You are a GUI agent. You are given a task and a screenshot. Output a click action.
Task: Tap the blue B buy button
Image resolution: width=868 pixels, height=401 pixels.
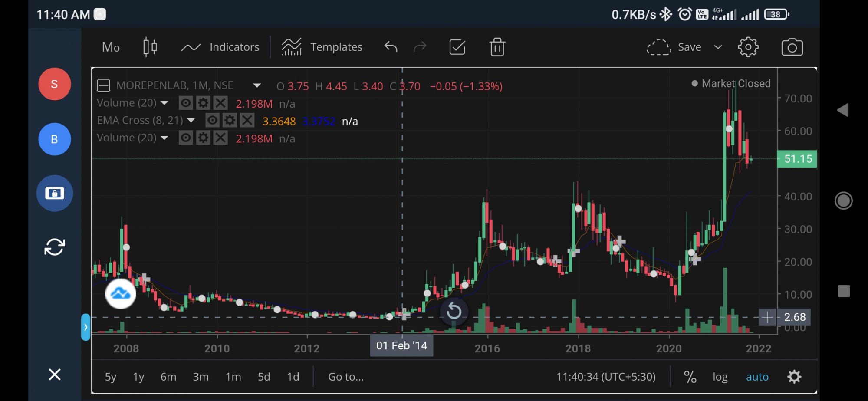[x=55, y=139]
